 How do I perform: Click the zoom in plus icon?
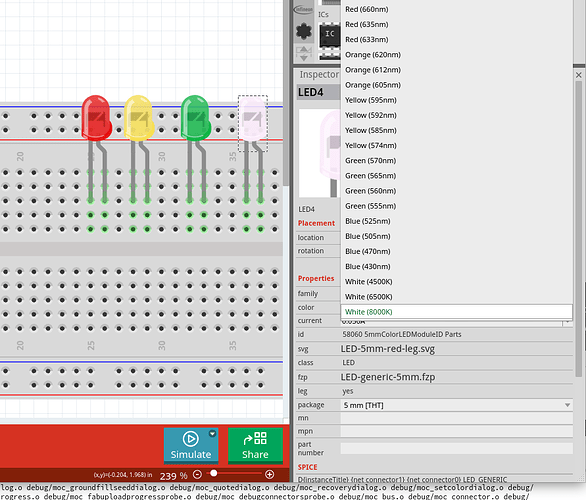click(x=269, y=475)
